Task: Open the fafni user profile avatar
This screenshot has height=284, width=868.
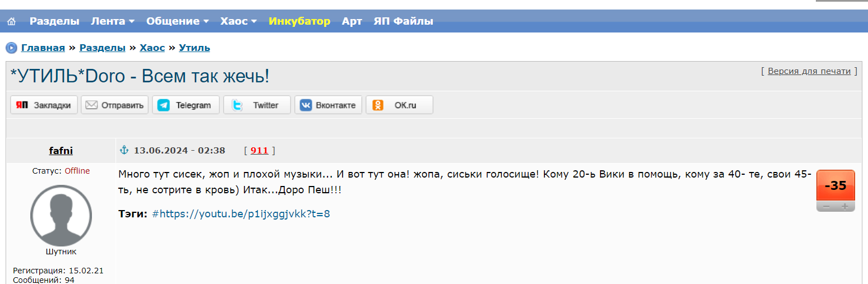Action: pos(61,216)
